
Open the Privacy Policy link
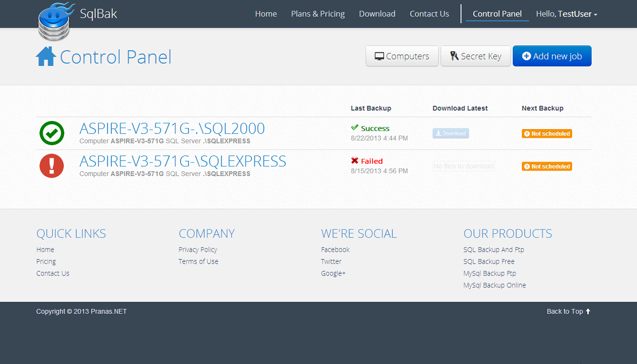[x=198, y=250]
